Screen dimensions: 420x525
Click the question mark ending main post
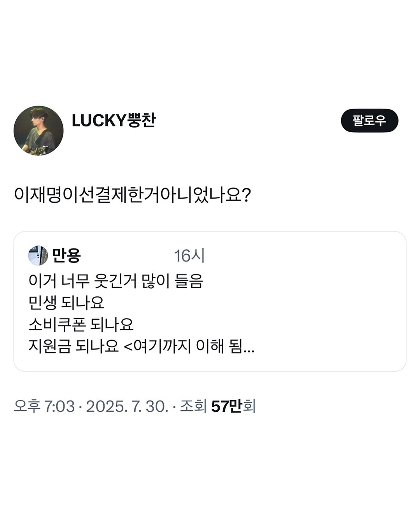coord(246,195)
